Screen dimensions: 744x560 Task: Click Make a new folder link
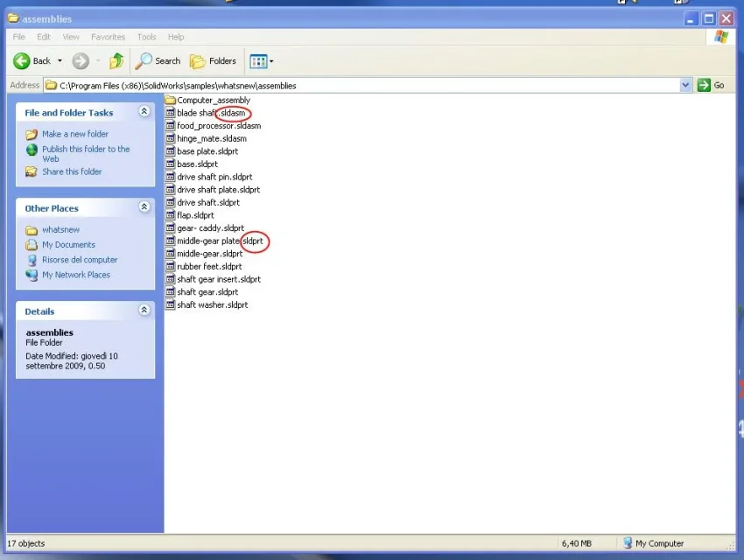pos(75,134)
